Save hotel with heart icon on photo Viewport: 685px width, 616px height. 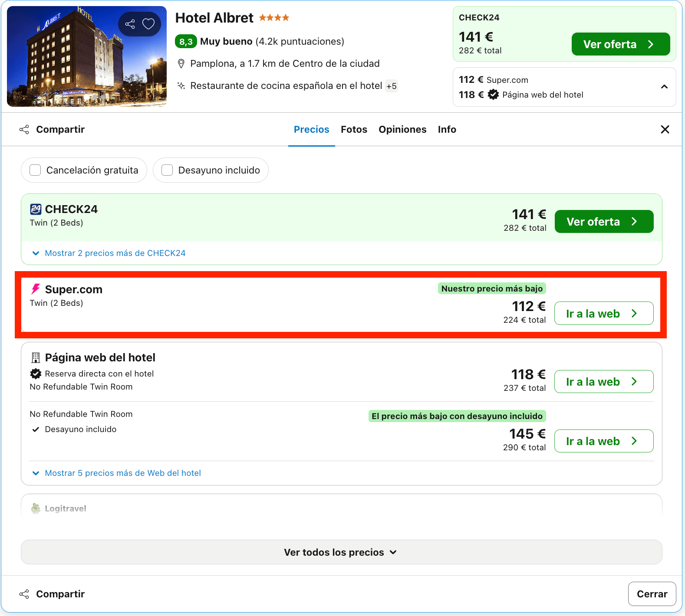click(148, 24)
